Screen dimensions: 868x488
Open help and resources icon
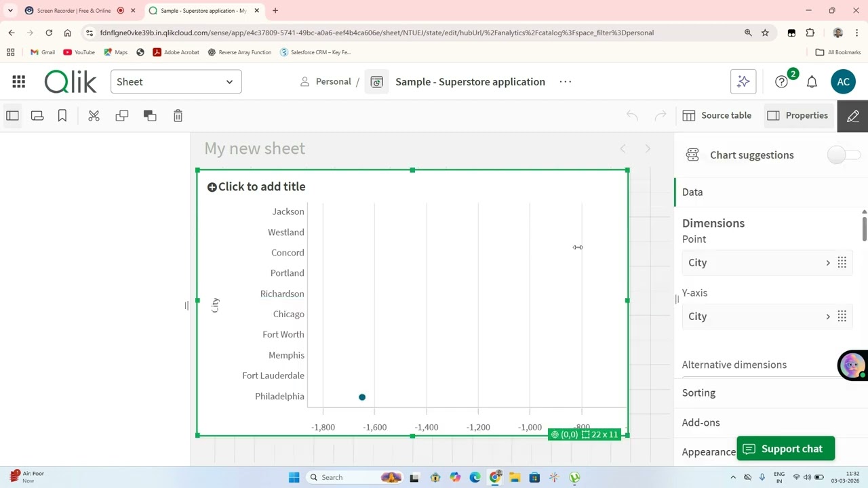[x=781, y=82]
